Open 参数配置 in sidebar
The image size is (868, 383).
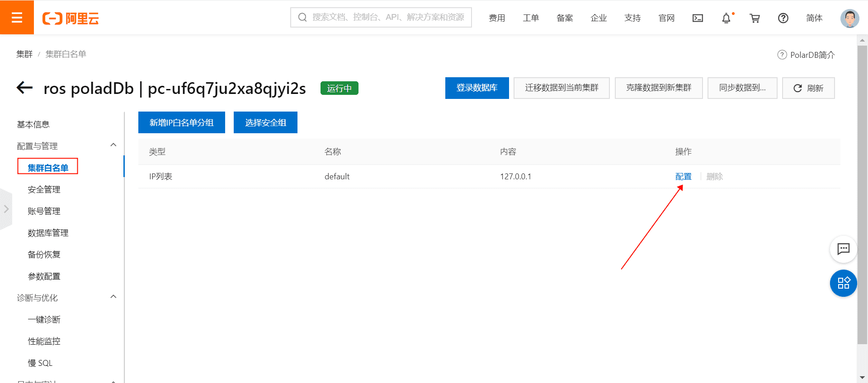44,276
